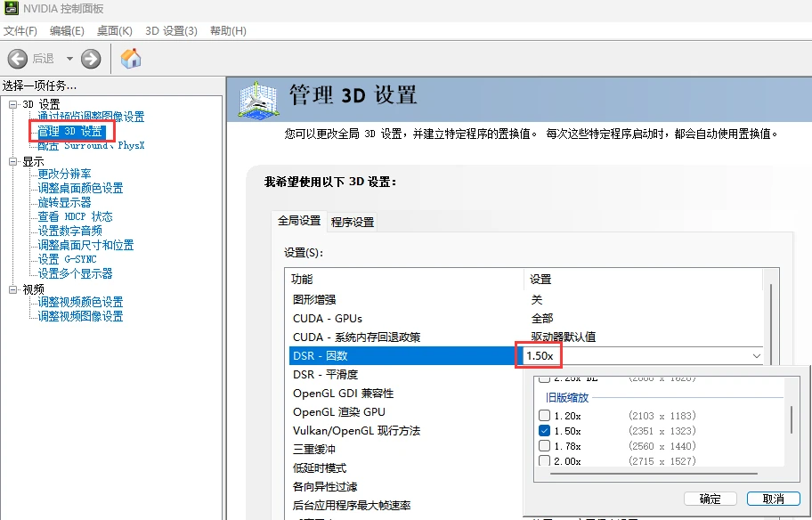The width and height of the screenshot is (812, 520).
Task: Open the 3D 设置(3) menu
Action: (171, 31)
